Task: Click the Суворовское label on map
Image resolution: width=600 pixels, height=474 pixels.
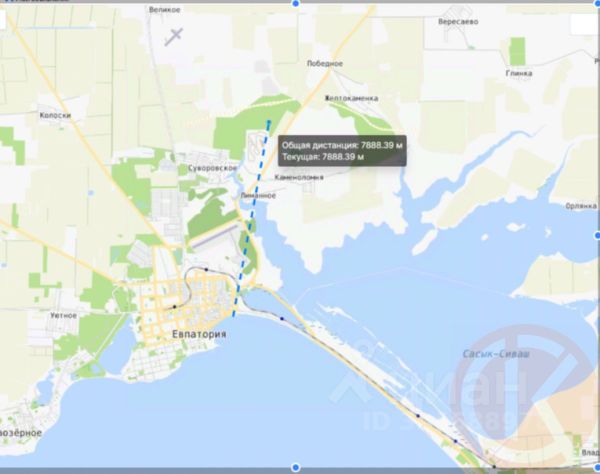Action: [x=212, y=168]
